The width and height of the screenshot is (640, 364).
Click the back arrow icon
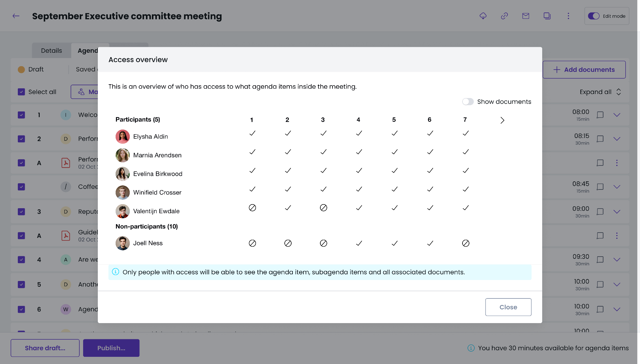tap(16, 16)
